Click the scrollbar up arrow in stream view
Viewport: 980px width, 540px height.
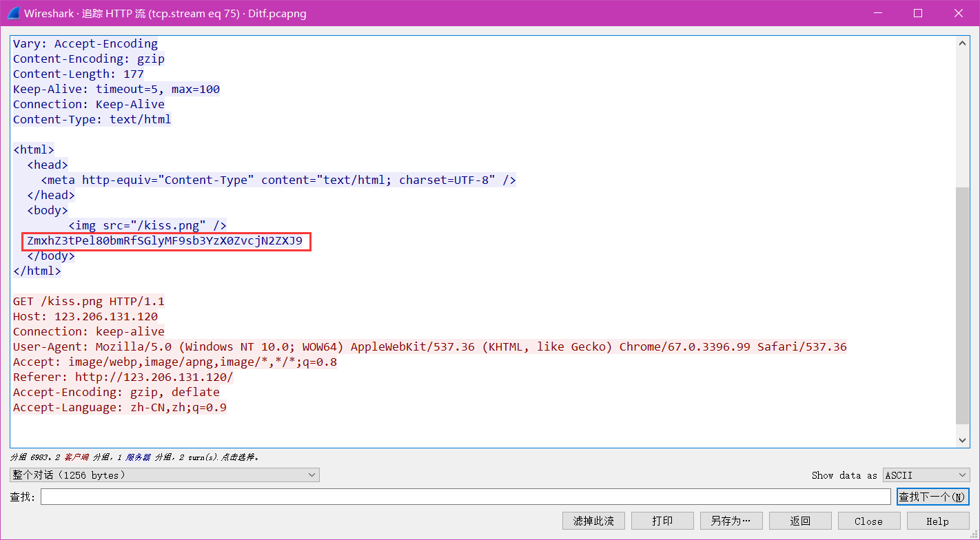pos(963,43)
